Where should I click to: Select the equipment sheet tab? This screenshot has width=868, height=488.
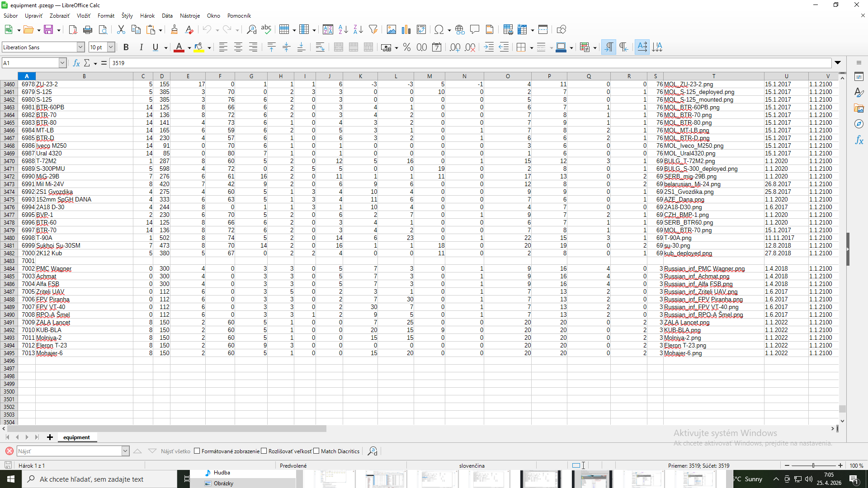76,437
